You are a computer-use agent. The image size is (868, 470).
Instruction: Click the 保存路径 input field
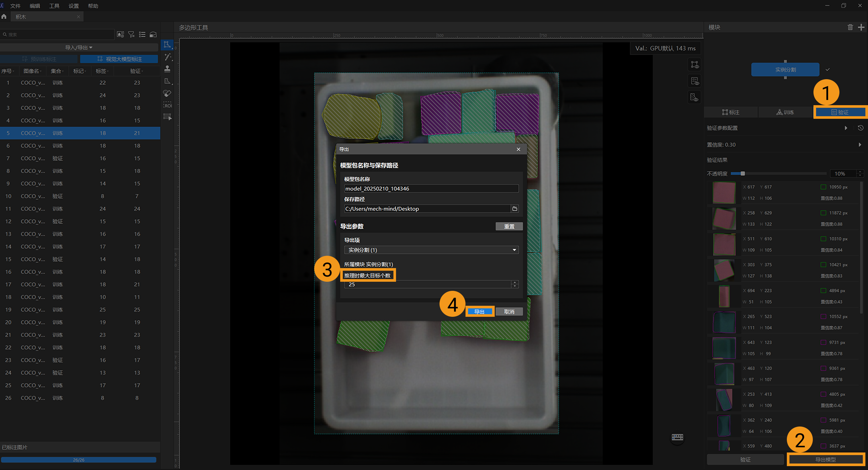pos(427,209)
